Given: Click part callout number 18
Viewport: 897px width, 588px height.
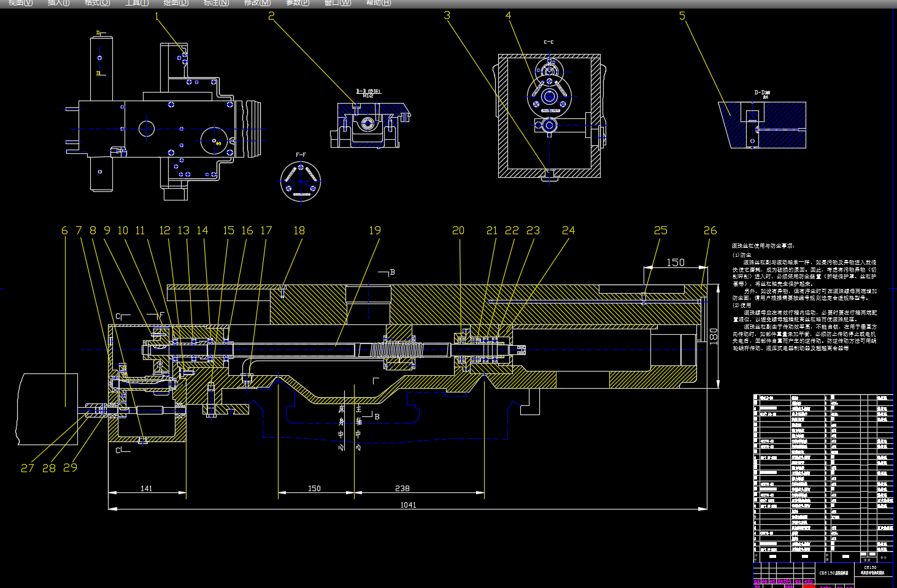Looking at the screenshot, I should tap(299, 231).
